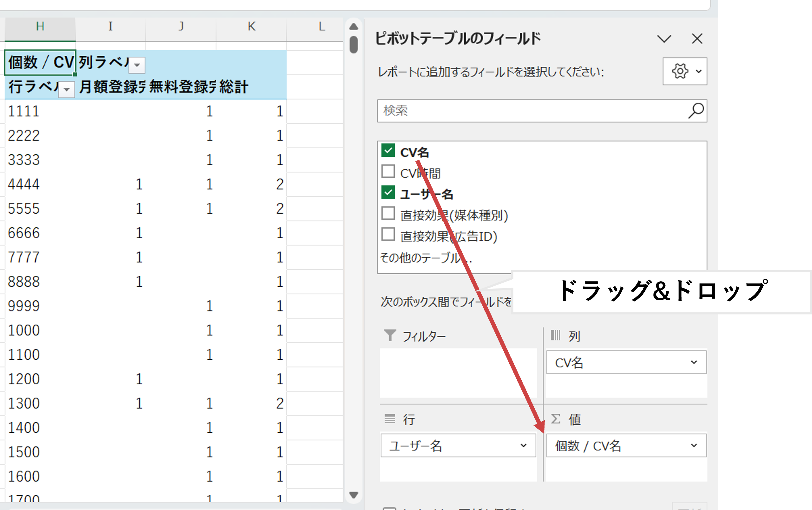Open the 列ラベル filter dropdown

click(137, 65)
